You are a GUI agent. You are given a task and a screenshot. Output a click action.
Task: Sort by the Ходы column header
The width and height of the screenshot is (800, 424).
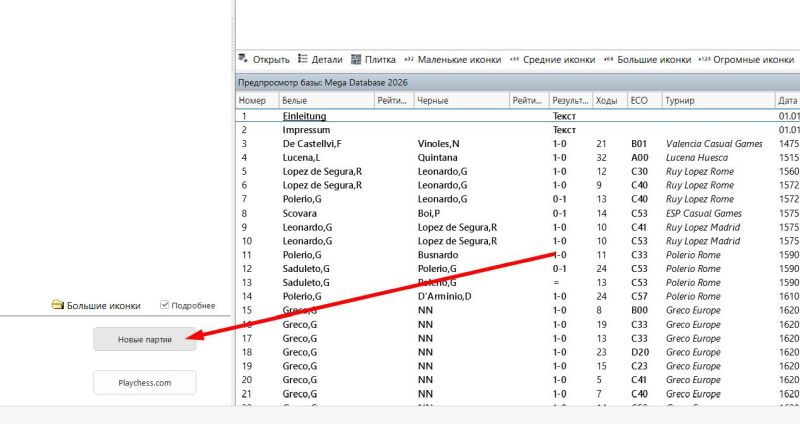click(609, 101)
